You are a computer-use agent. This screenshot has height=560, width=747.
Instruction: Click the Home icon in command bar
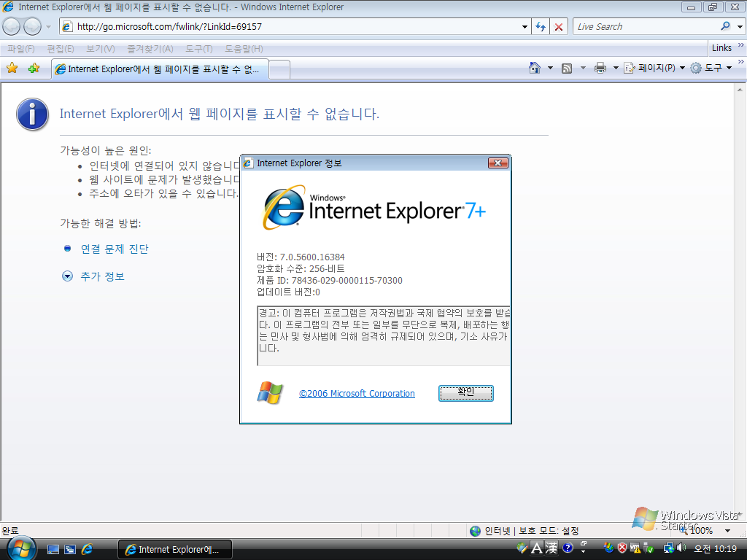535,68
